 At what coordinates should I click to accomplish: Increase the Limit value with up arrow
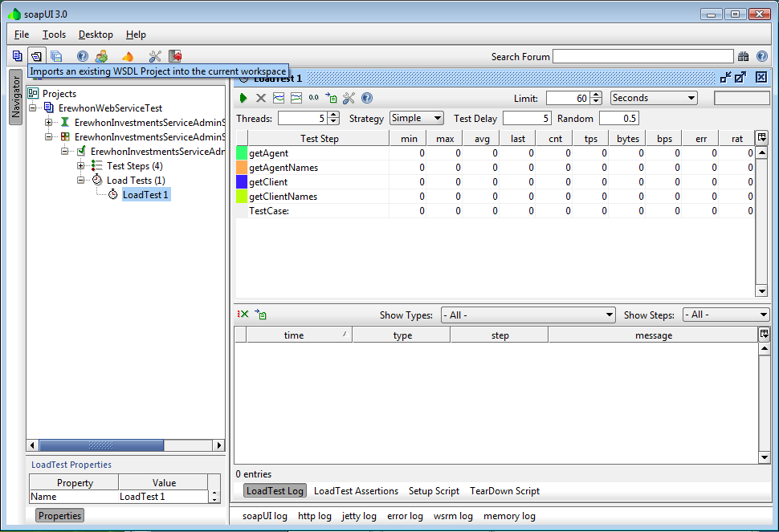596,95
